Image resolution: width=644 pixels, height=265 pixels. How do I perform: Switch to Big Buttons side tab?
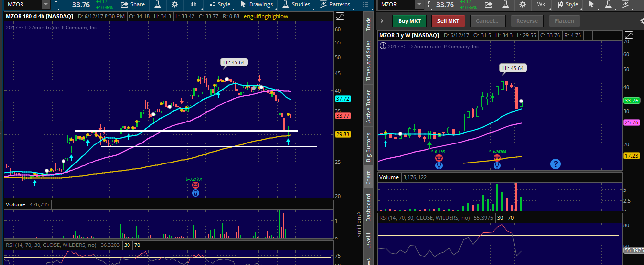(369, 147)
